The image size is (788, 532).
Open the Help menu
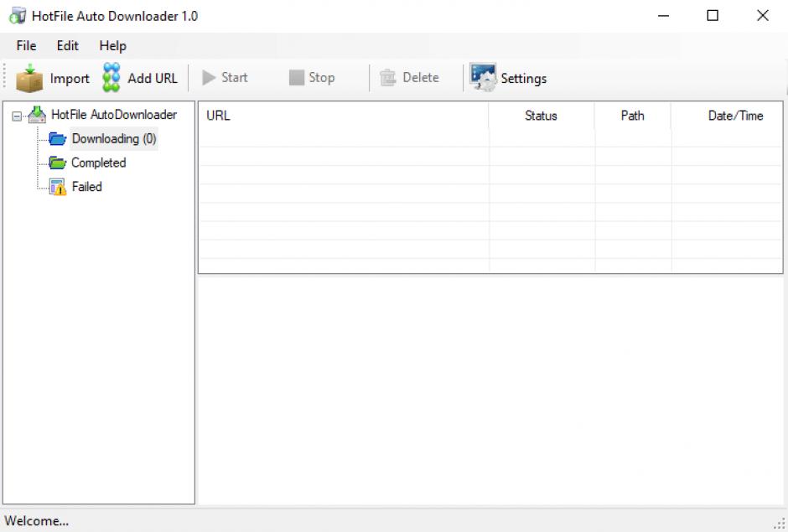coord(112,46)
